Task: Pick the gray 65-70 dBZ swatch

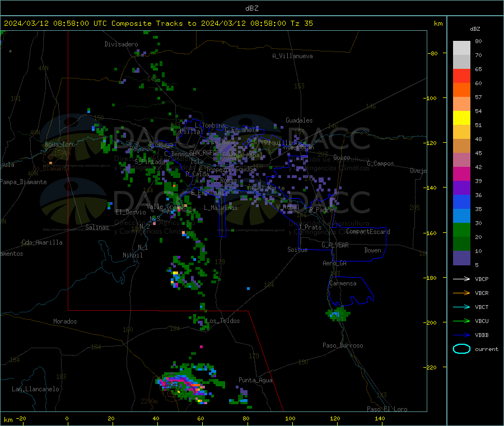Action: coord(461,62)
